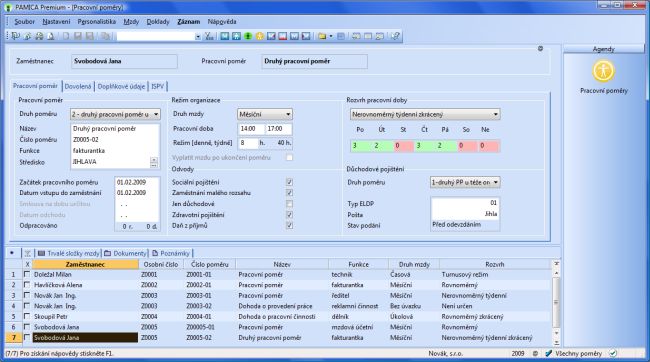Click the filter icon beside the toolbar combo box

(209, 36)
